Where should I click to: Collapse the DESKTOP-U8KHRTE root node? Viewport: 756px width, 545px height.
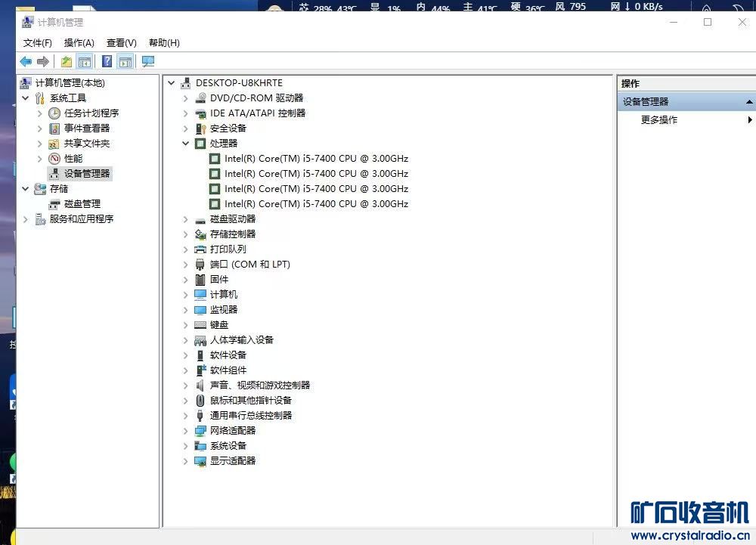171,83
